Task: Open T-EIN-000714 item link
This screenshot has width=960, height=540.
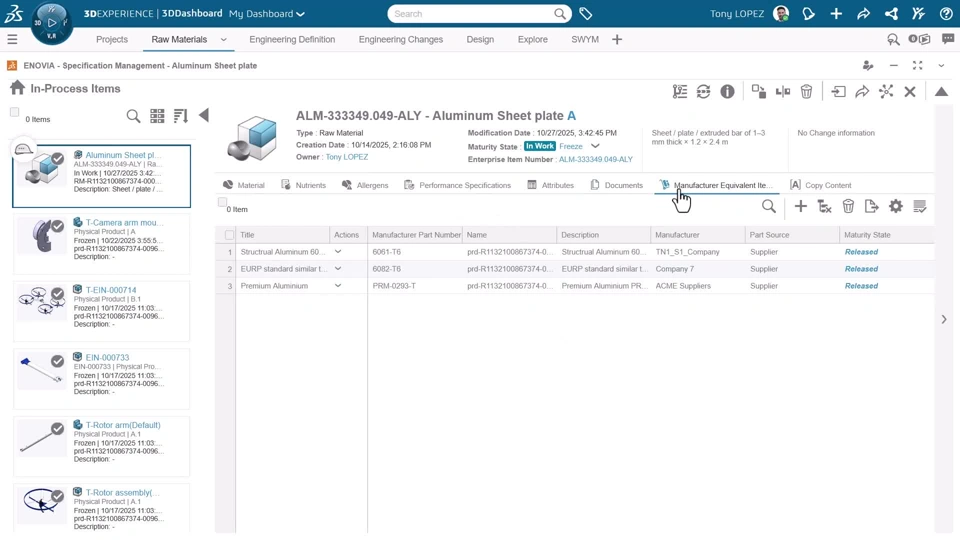Action: tap(111, 290)
